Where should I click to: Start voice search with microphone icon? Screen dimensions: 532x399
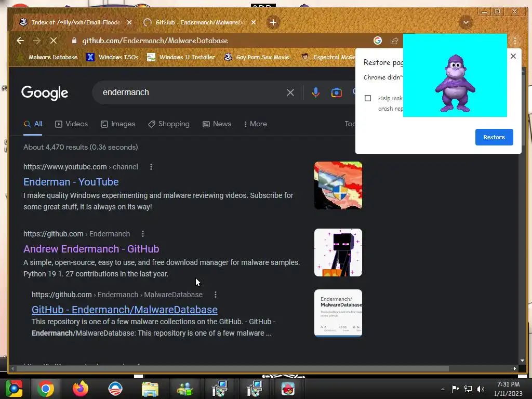click(315, 92)
